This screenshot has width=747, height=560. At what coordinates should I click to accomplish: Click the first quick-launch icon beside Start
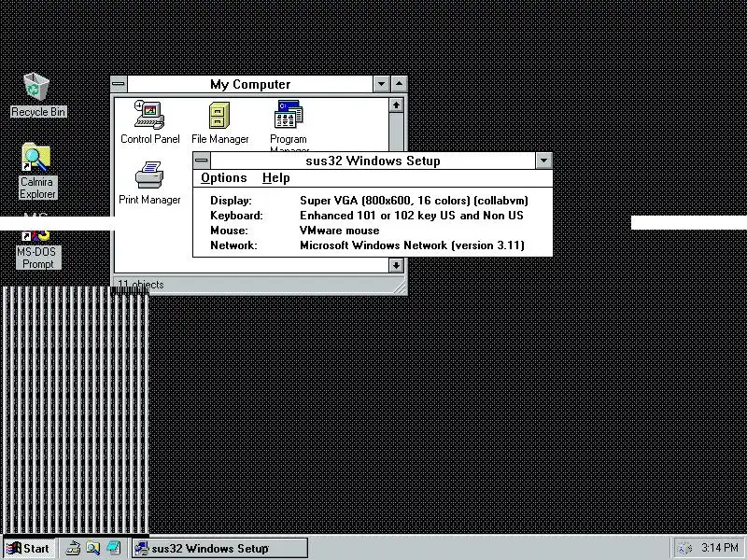coord(73,548)
